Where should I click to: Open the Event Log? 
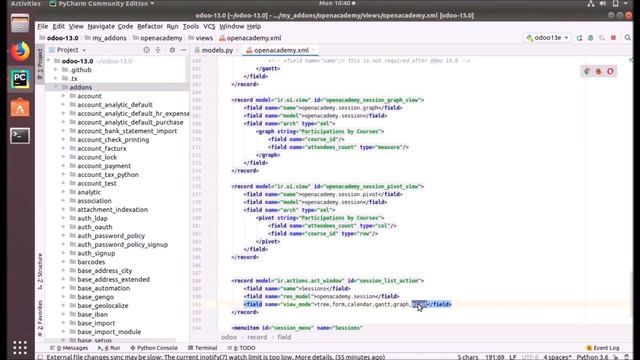click(x=602, y=348)
